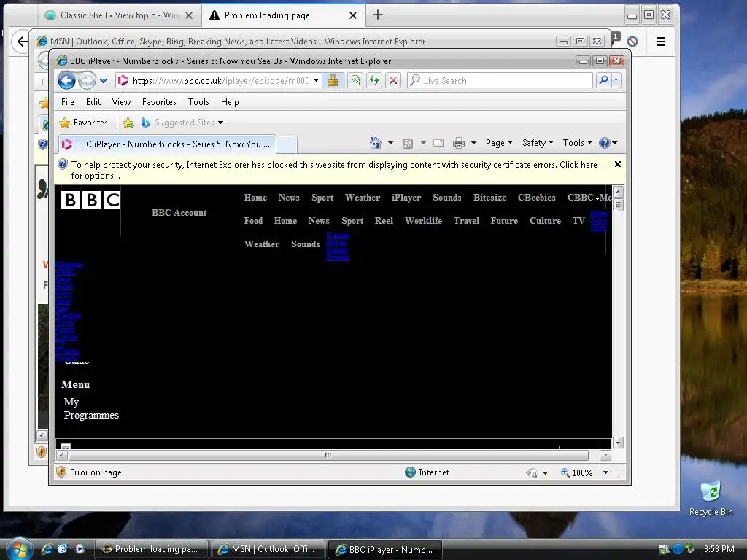The image size is (747, 560).
Task: Click the RSS Feeds icon
Action: point(408,143)
